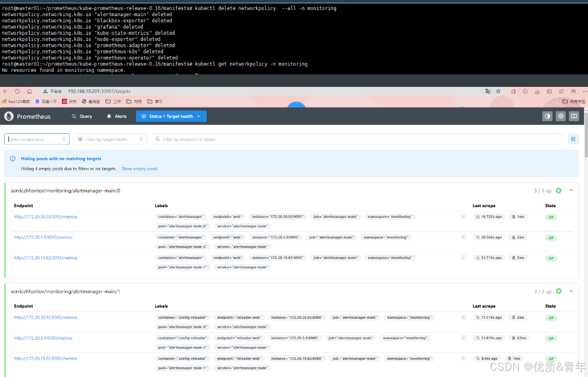Open the Alerts menu item
The image size is (588, 377).
click(x=117, y=116)
